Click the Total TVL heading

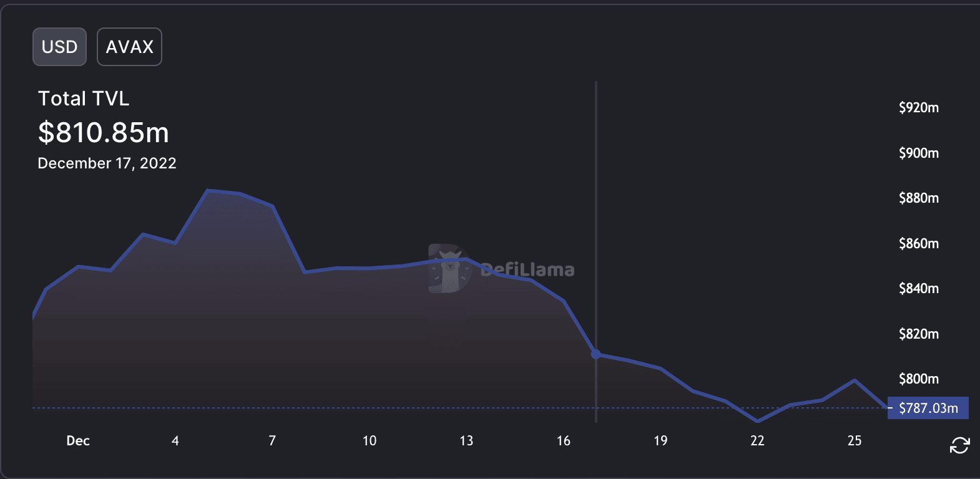[x=84, y=99]
